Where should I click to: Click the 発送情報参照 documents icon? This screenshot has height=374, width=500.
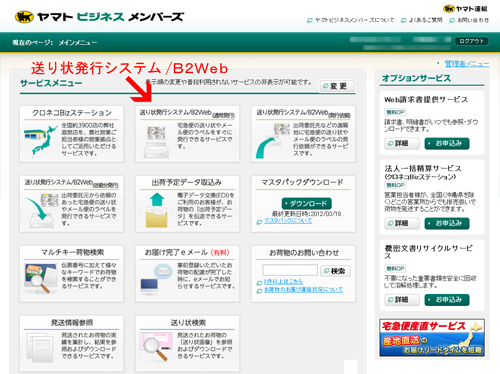(40, 348)
